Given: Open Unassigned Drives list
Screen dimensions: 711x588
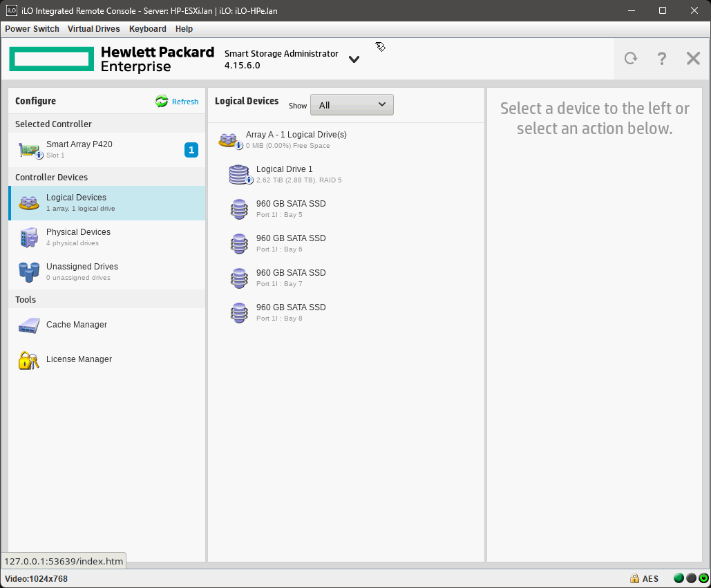Looking at the screenshot, I should [107, 272].
